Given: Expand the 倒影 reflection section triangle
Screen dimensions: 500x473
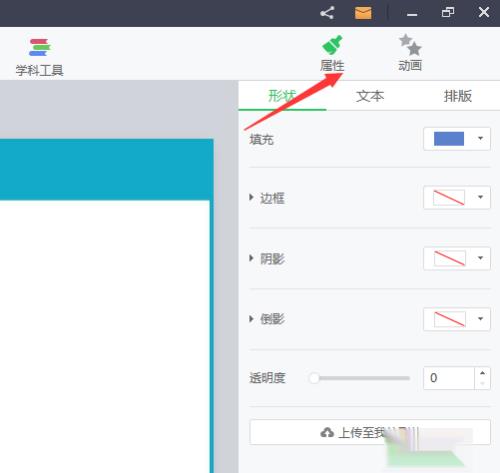Looking at the screenshot, I should pos(251,319).
